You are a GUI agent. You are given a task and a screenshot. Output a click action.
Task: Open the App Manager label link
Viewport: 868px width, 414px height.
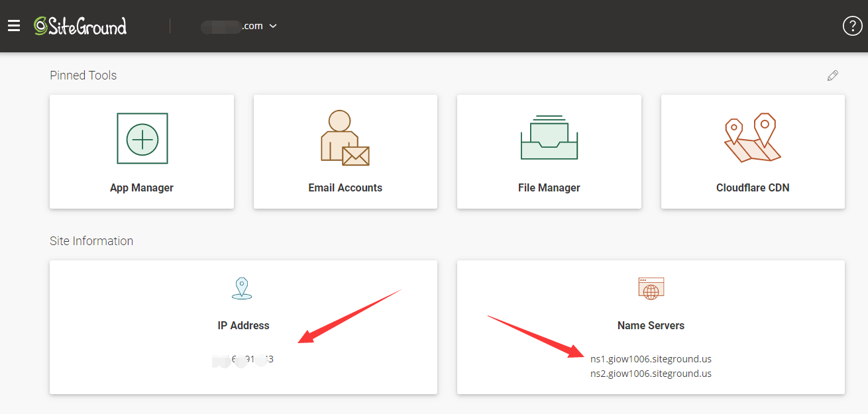click(142, 188)
